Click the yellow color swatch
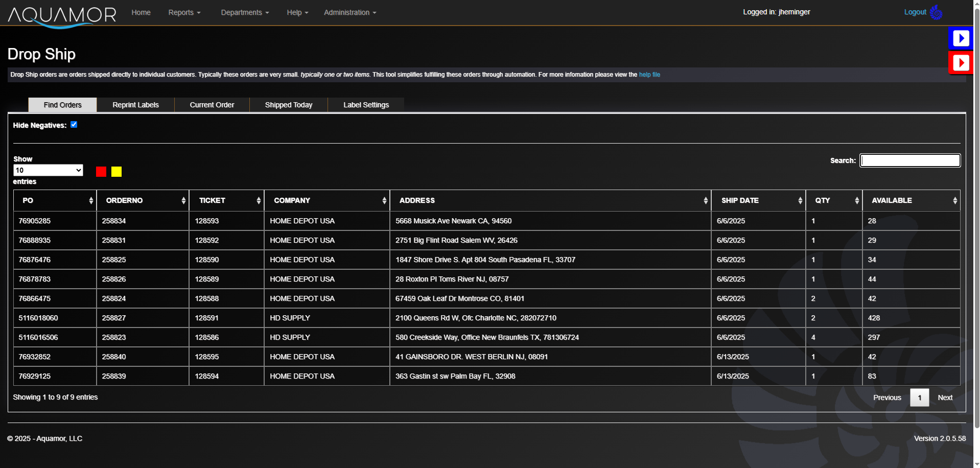980x468 pixels. 116,172
